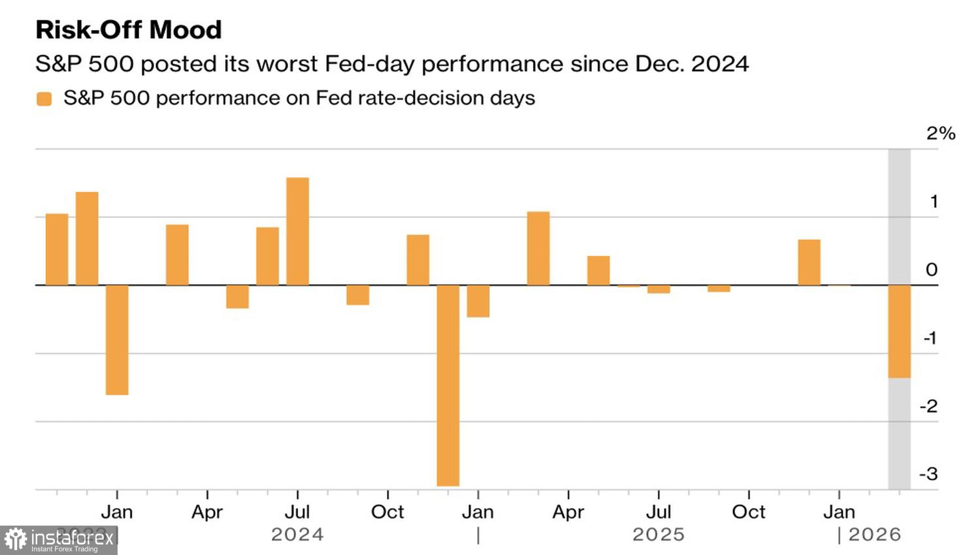Click the 2026 year label on axis
Image resolution: width=980 pixels, height=555 pixels.
(x=874, y=535)
